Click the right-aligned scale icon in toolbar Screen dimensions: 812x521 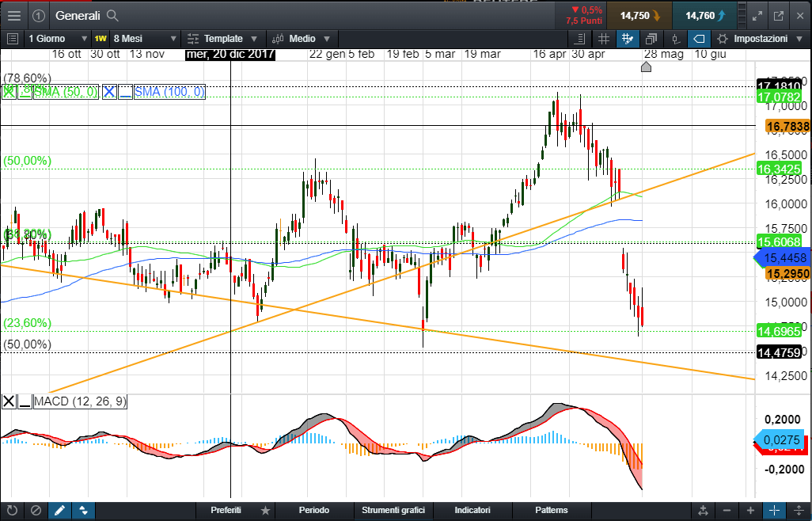[580, 39]
